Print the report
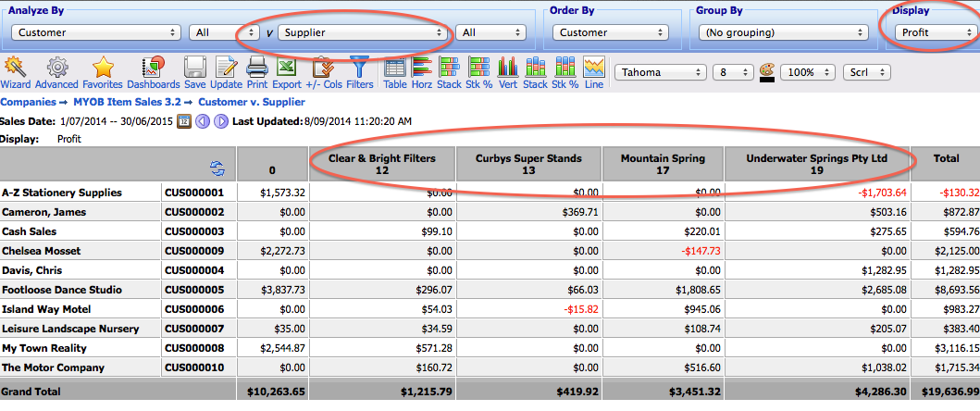 pos(257,72)
